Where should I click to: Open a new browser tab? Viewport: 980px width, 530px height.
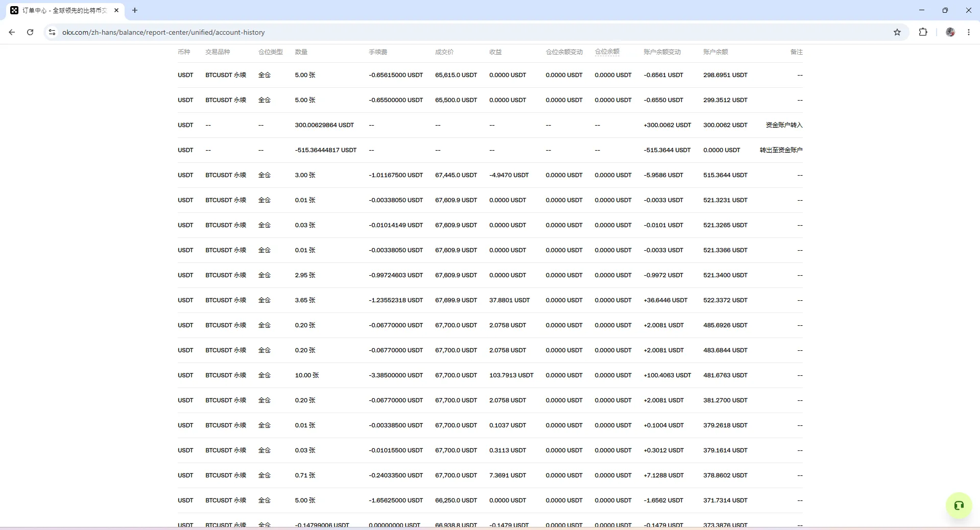tap(135, 10)
